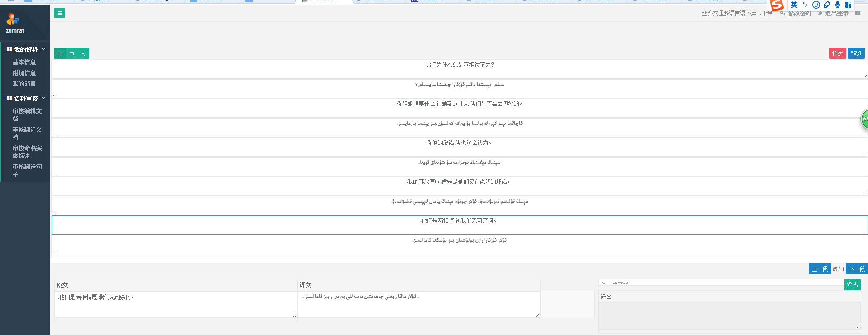868x335 pixels.
Task: Collapse the 语料审核 menu chevron
Action: pyautogui.click(x=43, y=98)
